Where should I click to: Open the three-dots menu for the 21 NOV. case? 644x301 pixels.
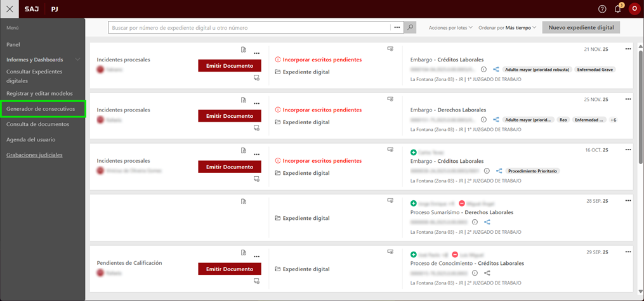628,49
